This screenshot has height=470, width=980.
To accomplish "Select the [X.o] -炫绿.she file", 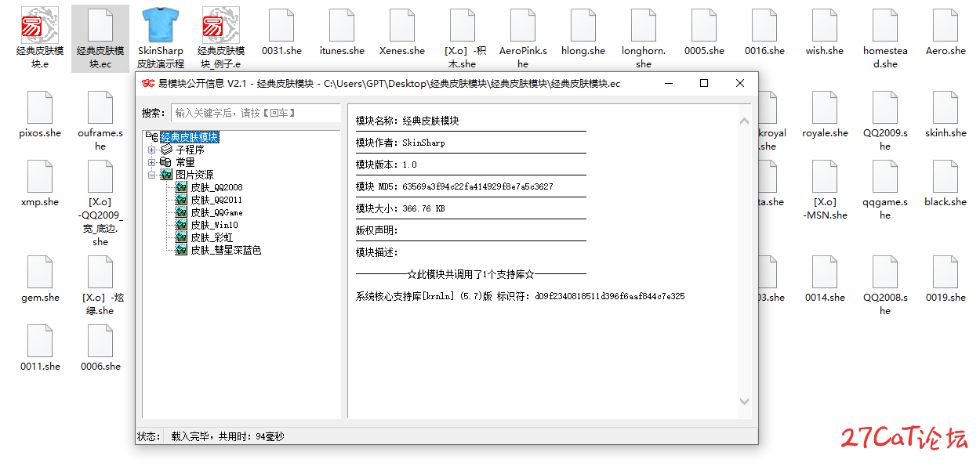I will [x=100, y=273].
